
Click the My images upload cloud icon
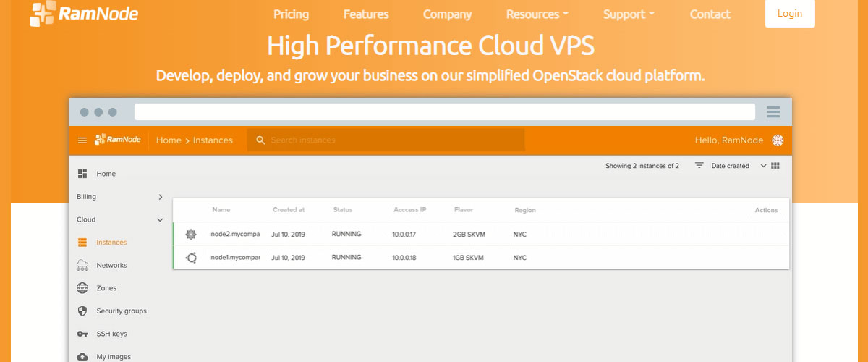82,356
